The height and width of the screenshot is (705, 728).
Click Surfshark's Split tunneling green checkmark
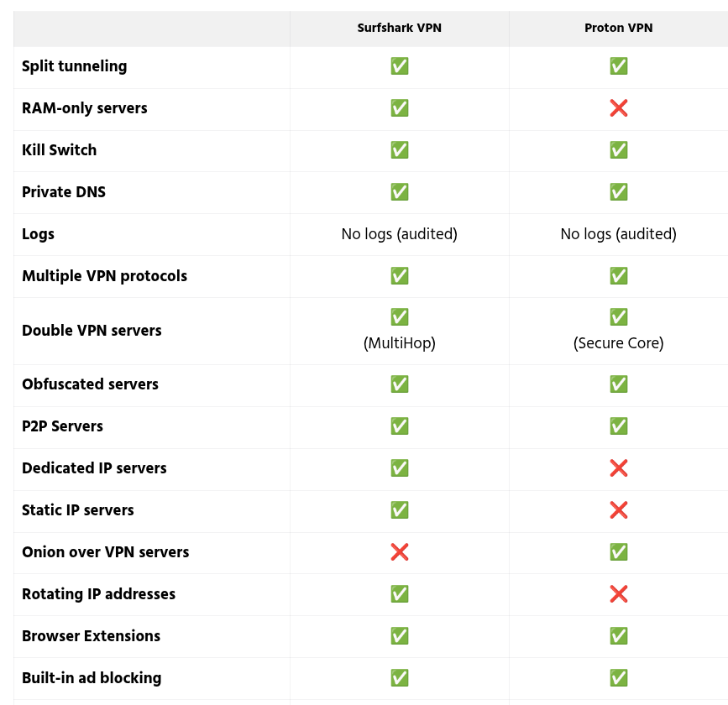(400, 66)
